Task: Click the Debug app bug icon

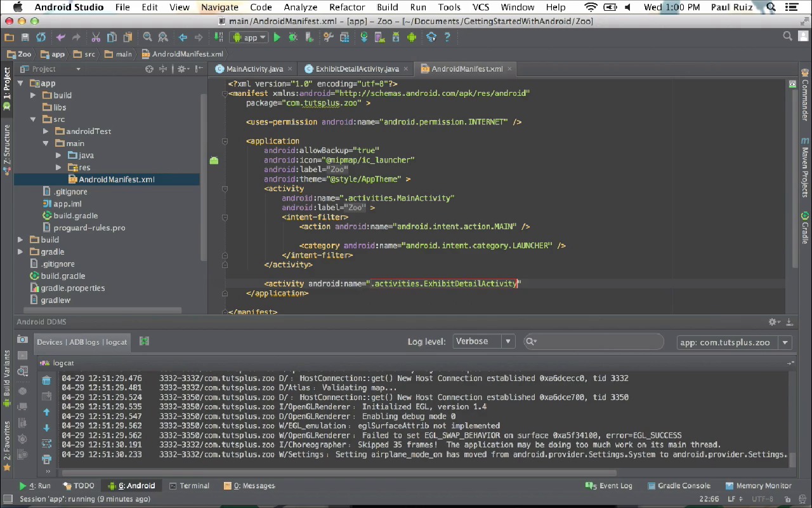Action: click(293, 37)
